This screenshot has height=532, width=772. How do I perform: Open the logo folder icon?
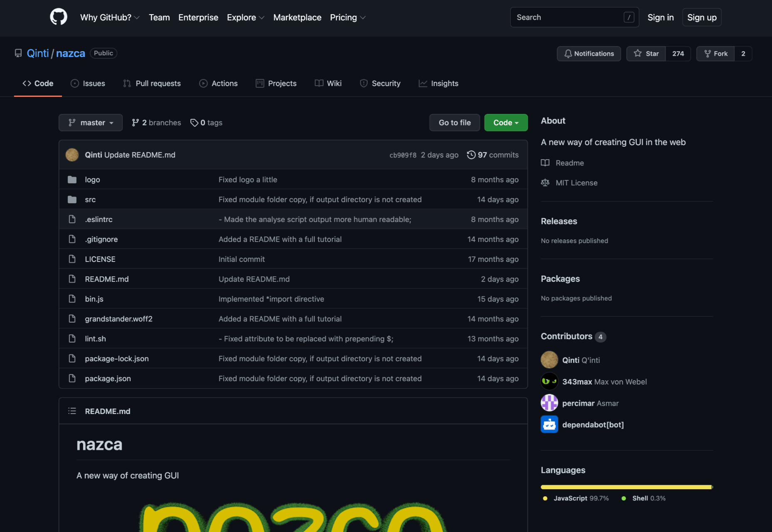pyautogui.click(x=72, y=180)
